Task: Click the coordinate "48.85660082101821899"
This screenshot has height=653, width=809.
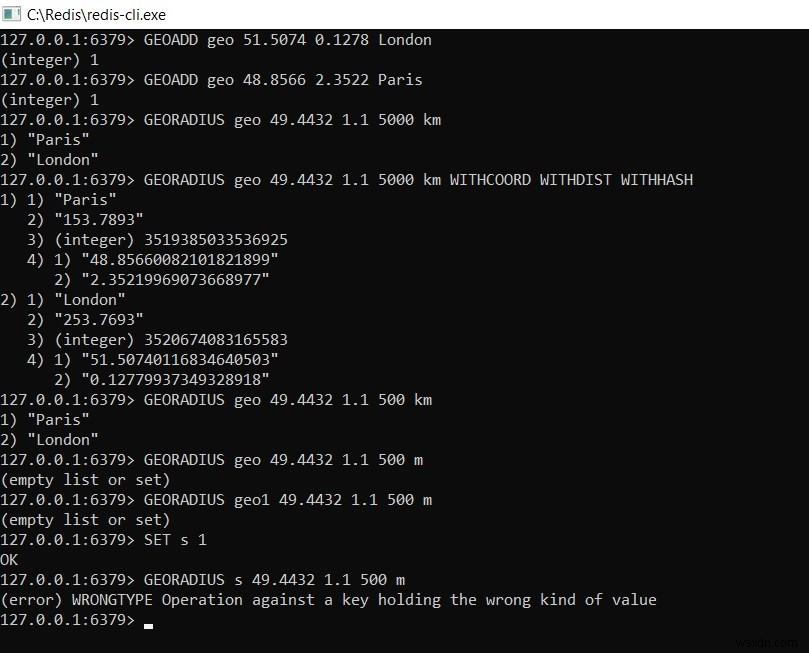Action: coord(180,260)
